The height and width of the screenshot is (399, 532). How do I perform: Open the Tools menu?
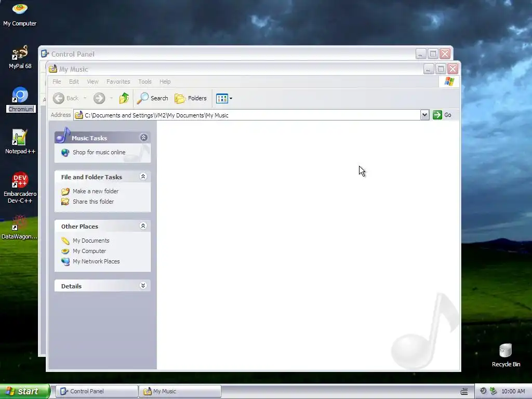(x=145, y=82)
